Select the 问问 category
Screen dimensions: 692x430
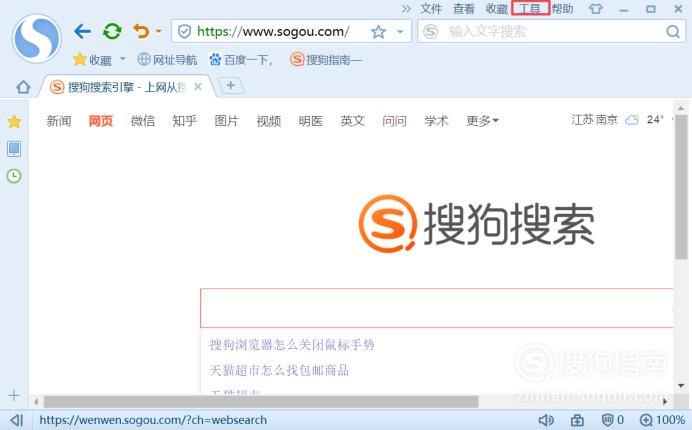[395, 121]
